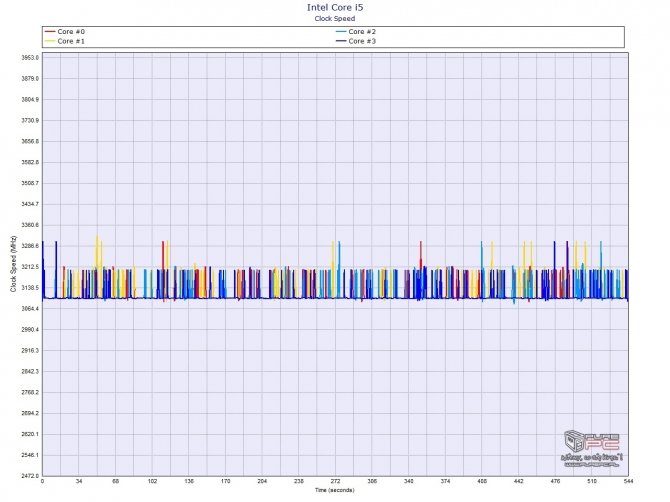Click the 2472.0 y-axis value
The height and width of the screenshot is (502, 670).
[x=30, y=476]
